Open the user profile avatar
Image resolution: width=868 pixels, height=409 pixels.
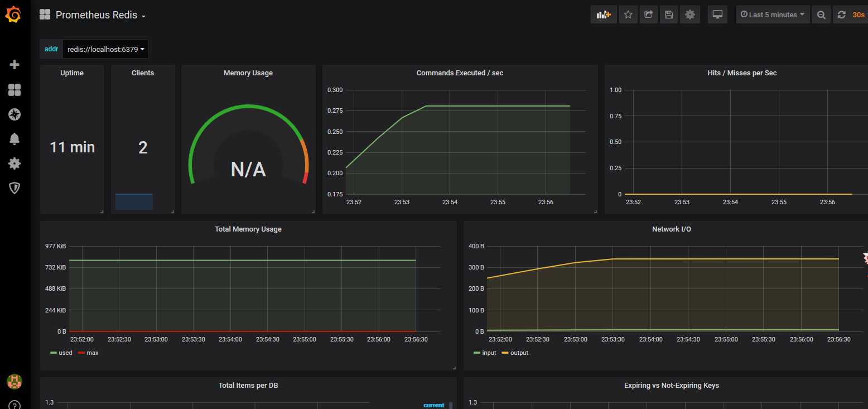click(15, 382)
